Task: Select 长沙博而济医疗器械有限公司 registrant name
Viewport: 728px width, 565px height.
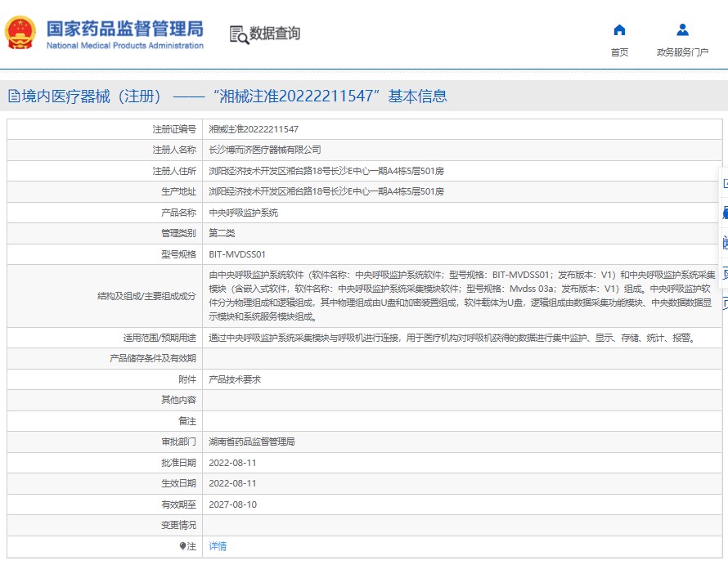Action: [x=265, y=150]
